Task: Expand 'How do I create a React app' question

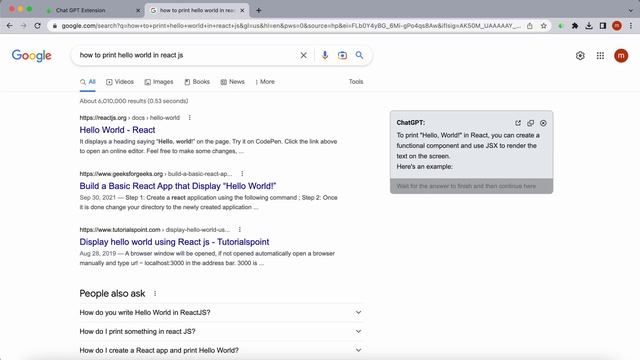Action: pos(221,350)
